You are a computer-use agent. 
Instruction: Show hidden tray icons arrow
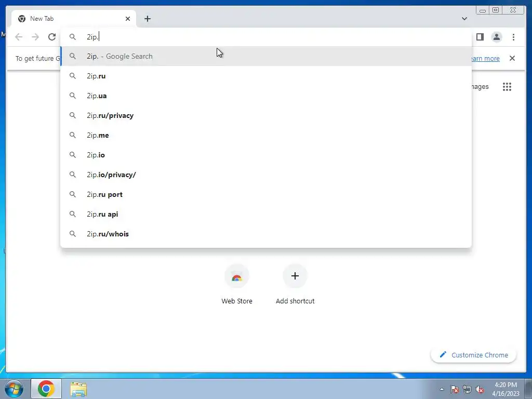pyautogui.click(x=442, y=389)
